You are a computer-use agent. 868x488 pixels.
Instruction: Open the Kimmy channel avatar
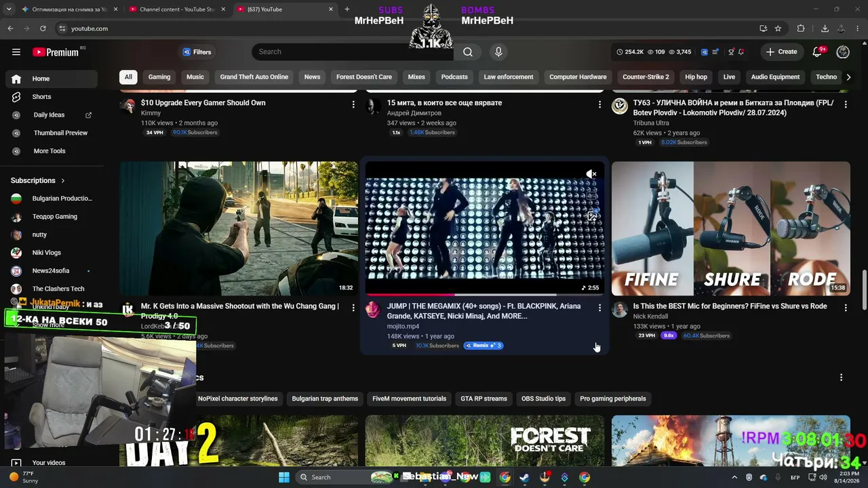coord(127,106)
